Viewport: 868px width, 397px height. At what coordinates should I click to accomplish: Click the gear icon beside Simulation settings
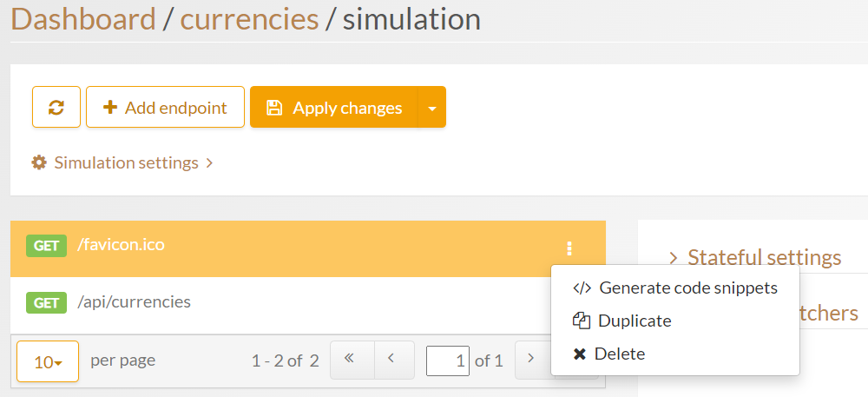click(x=39, y=162)
